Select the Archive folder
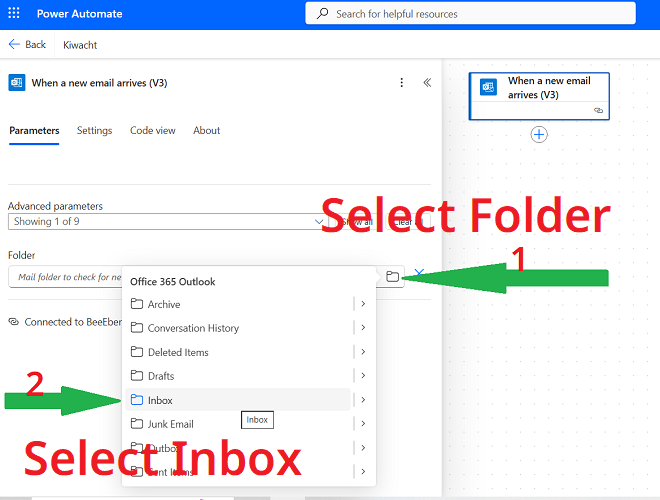 pos(164,304)
